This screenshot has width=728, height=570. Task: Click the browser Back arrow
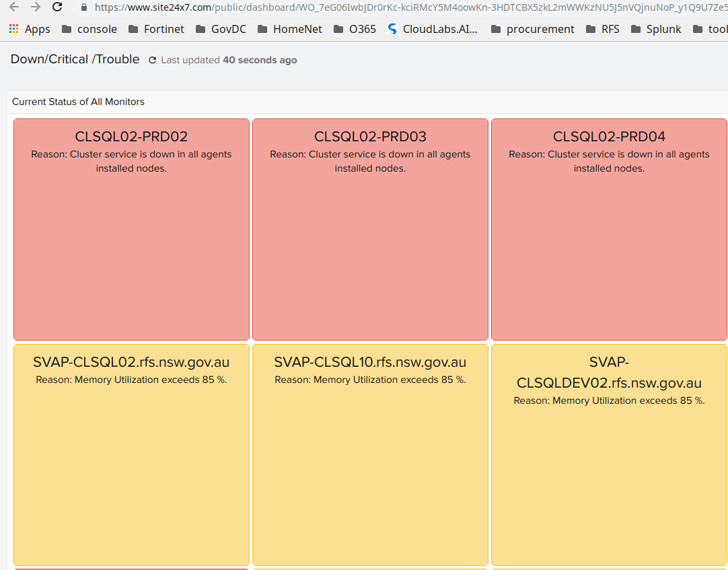coord(14,7)
